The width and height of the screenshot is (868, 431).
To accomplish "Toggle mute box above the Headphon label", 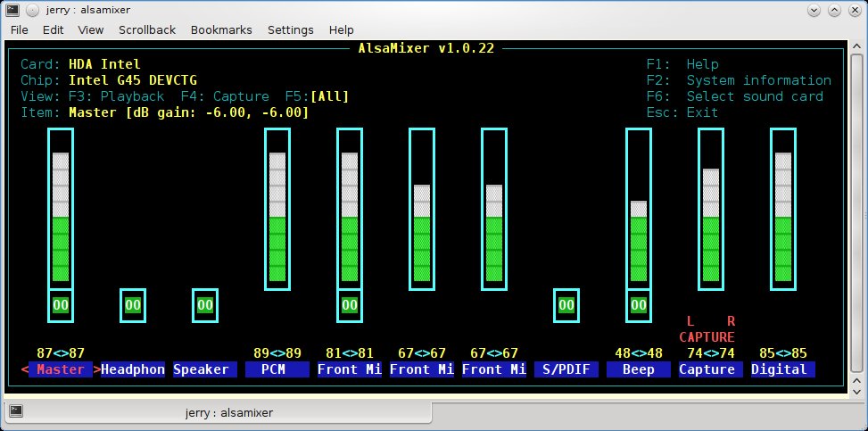I will (133, 305).
